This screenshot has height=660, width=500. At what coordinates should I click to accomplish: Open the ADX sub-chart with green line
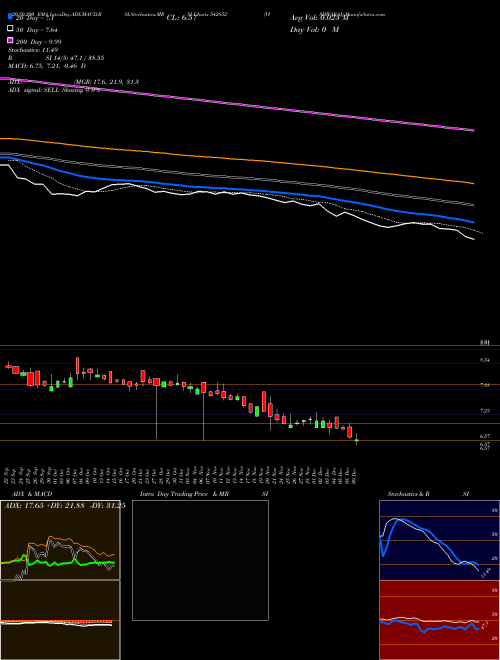coord(60,540)
